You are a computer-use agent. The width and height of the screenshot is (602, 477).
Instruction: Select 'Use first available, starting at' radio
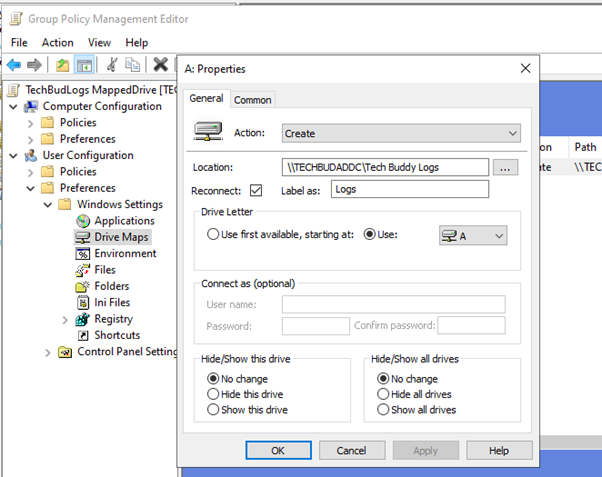click(213, 235)
